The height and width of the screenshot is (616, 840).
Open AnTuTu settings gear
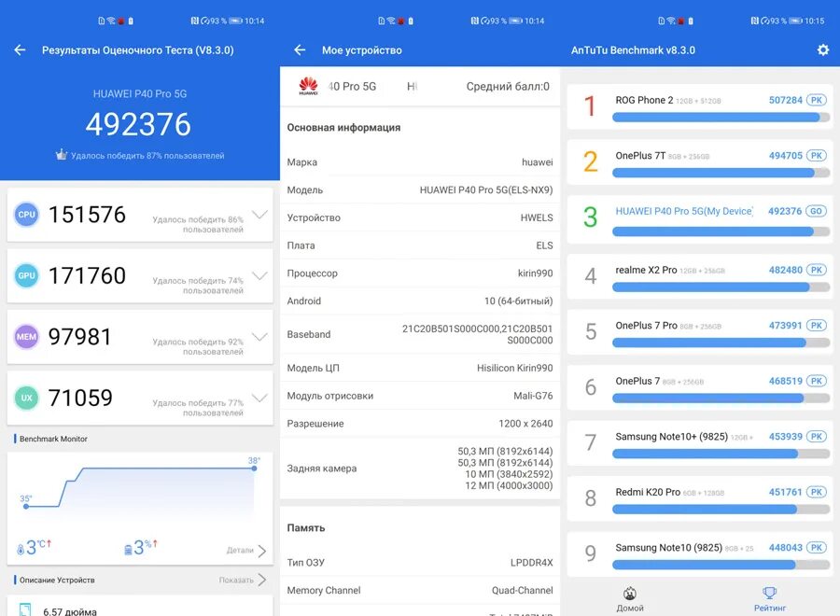(823, 49)
